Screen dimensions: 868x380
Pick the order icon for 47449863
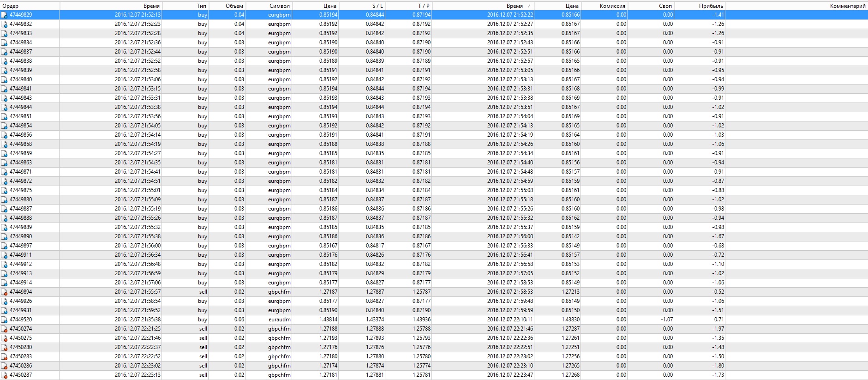[x=4, y=163]
